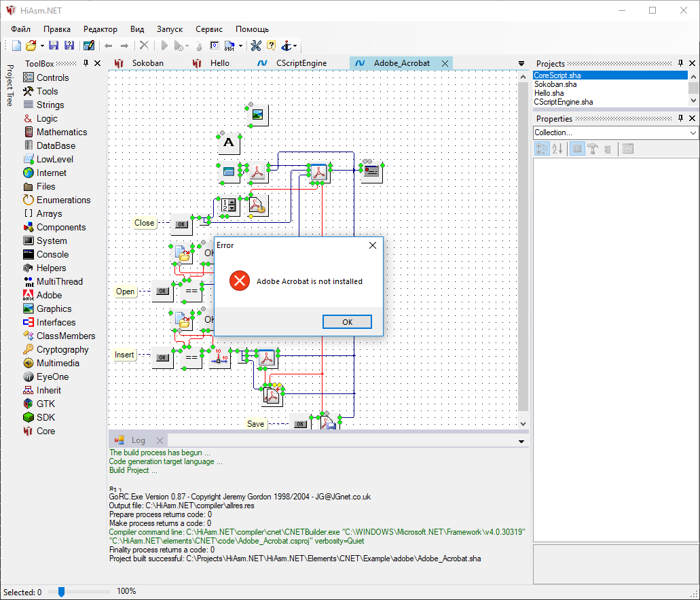Select the Cryptography category key icon
This screenshot has height=600, width=700.
[x=29, y=349]
